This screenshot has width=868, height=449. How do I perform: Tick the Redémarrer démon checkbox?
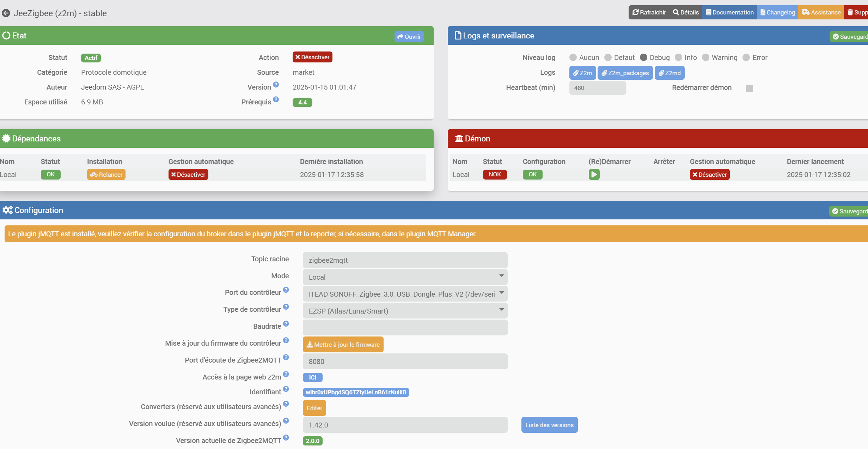[749, 88]
